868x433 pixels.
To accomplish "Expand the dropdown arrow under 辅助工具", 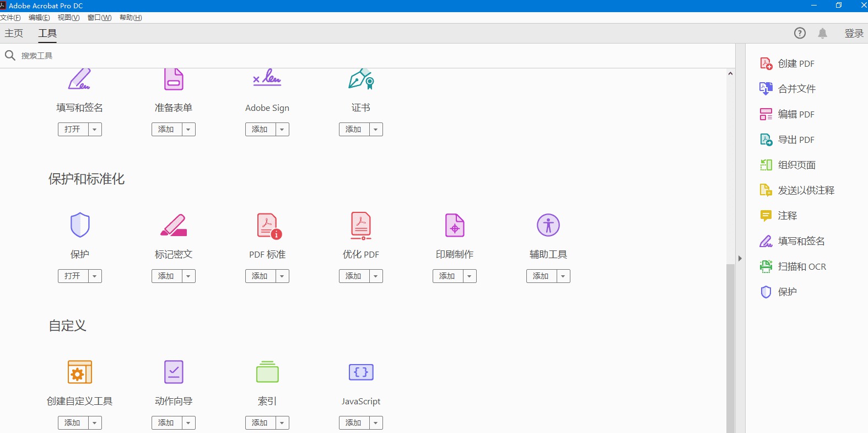I will tap(563, 276).
